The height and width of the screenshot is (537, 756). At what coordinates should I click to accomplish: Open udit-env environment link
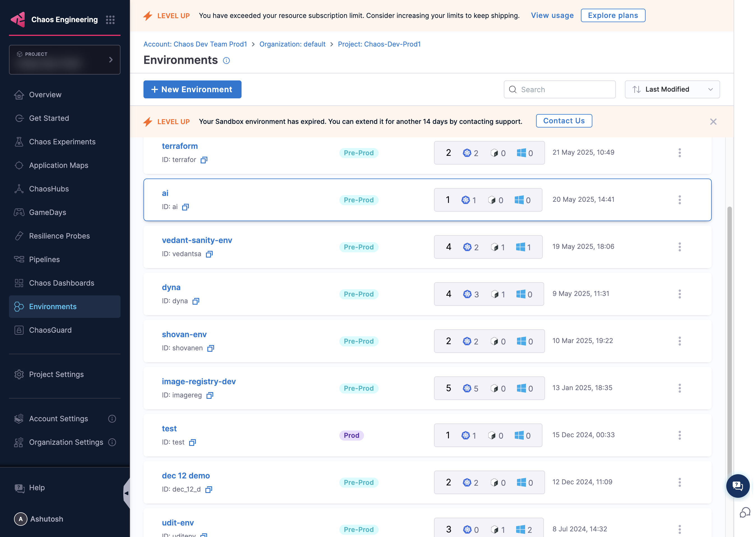[x=178, y=523]
